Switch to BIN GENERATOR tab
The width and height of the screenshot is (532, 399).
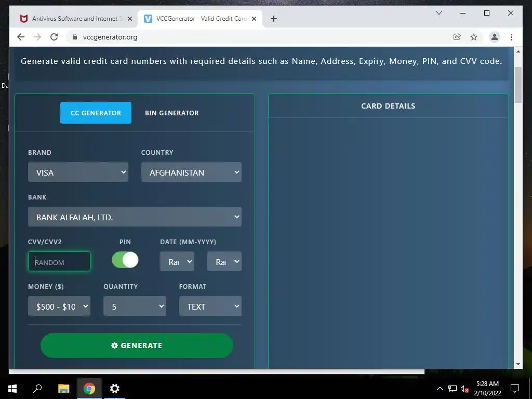171,113
